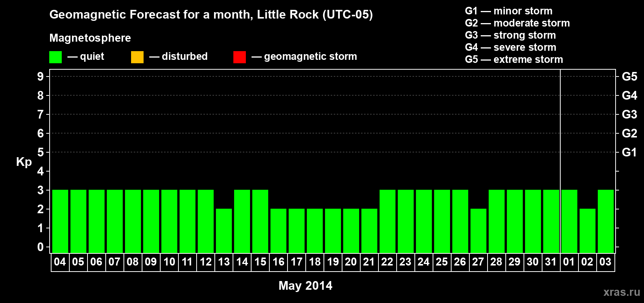Click the orange disturbed legend swatch

(137, 57)
